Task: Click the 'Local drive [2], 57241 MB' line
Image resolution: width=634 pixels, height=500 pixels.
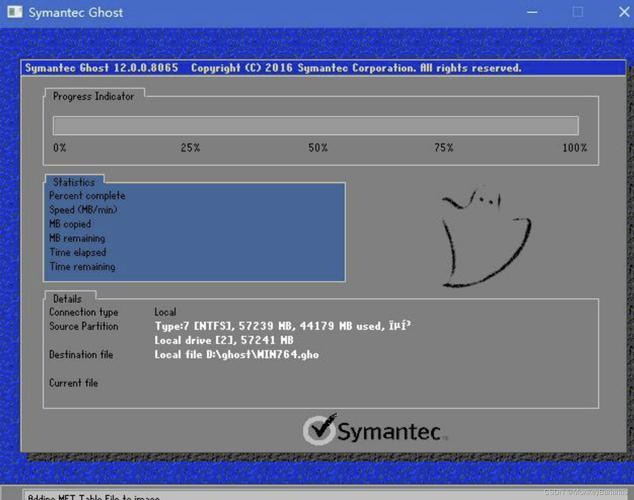Action: [x=224, y=340]
